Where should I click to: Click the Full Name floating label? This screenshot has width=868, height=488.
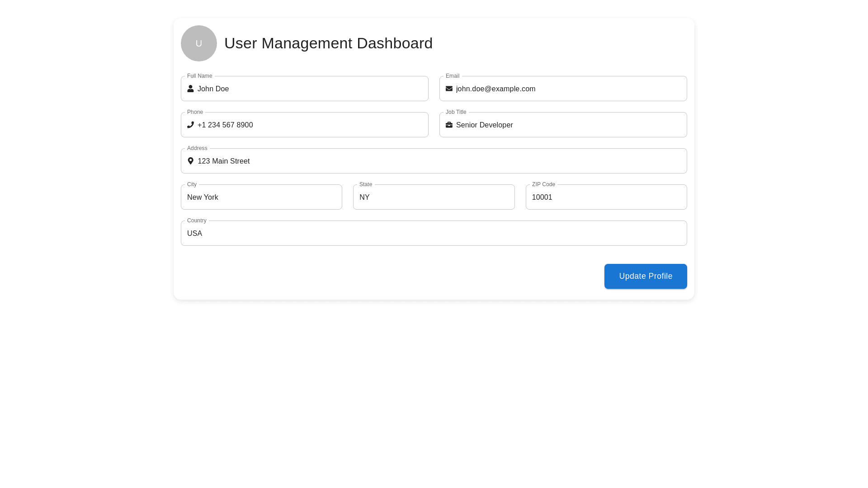(199, 76)
